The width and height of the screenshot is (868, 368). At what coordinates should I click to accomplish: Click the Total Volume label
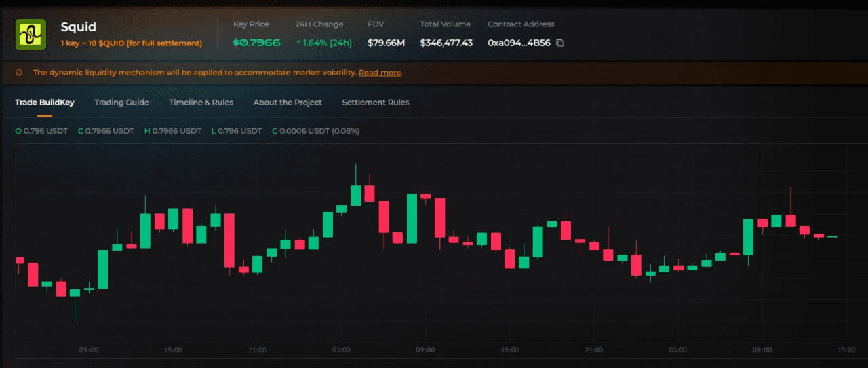pos(445,24)
